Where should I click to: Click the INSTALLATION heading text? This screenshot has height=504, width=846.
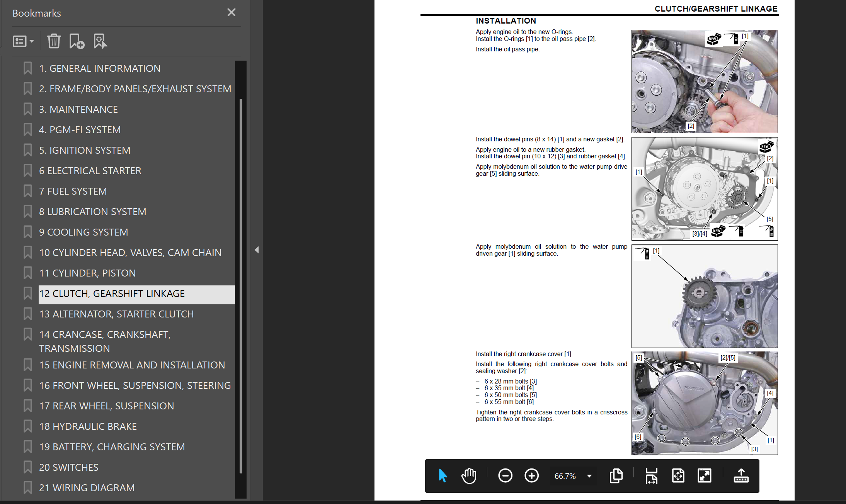click(x=506, y=21)
